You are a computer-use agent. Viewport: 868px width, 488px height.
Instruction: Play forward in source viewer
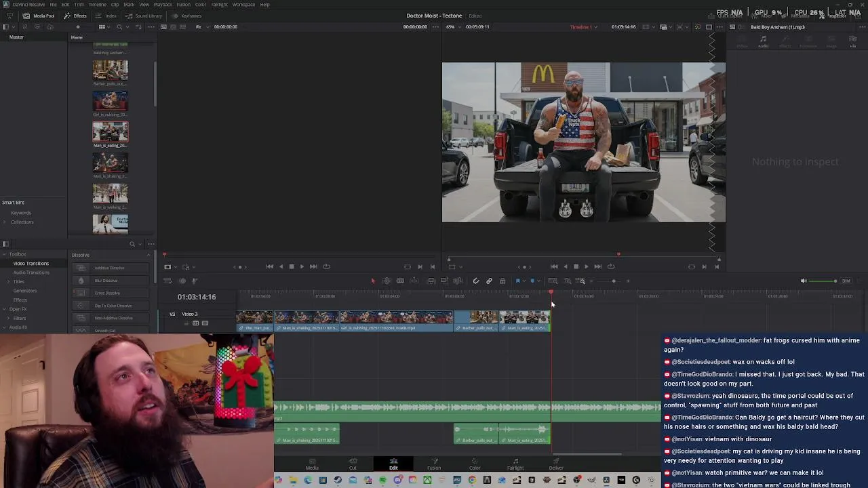click(x=302, y=266)
